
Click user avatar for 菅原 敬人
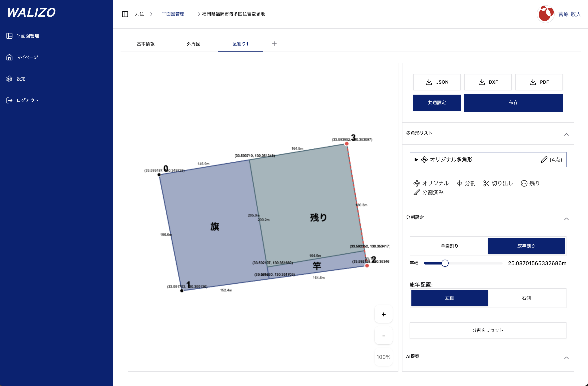point(545,14)
